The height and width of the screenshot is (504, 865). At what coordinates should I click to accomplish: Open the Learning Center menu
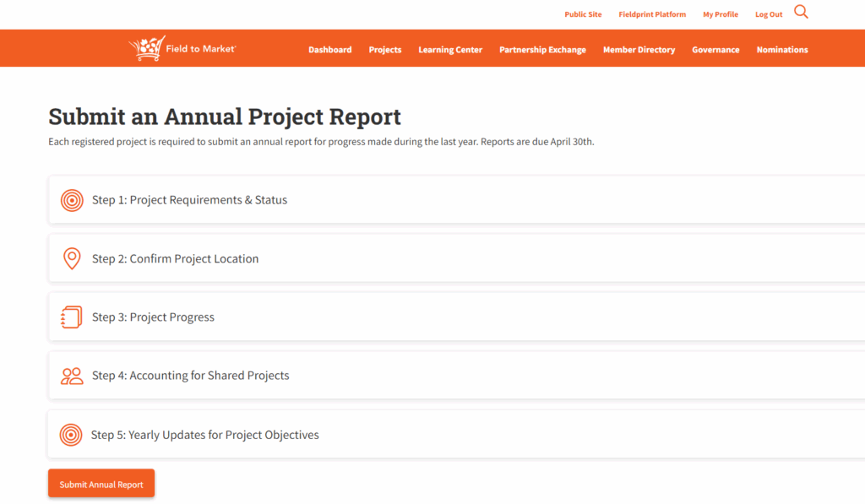coord(450,50)
